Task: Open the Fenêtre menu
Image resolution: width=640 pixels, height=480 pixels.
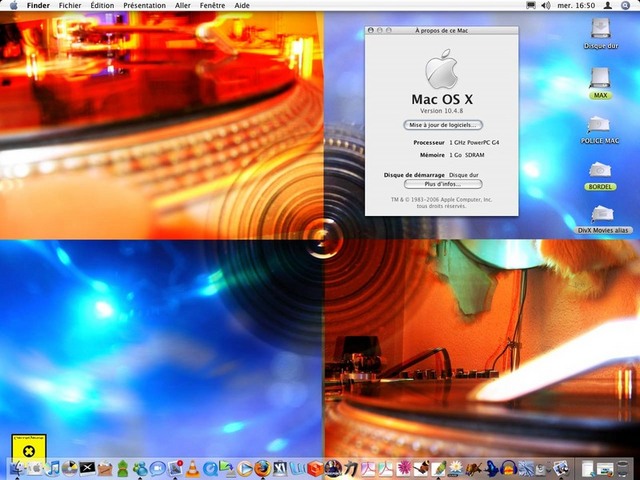Action: (212, 5)
